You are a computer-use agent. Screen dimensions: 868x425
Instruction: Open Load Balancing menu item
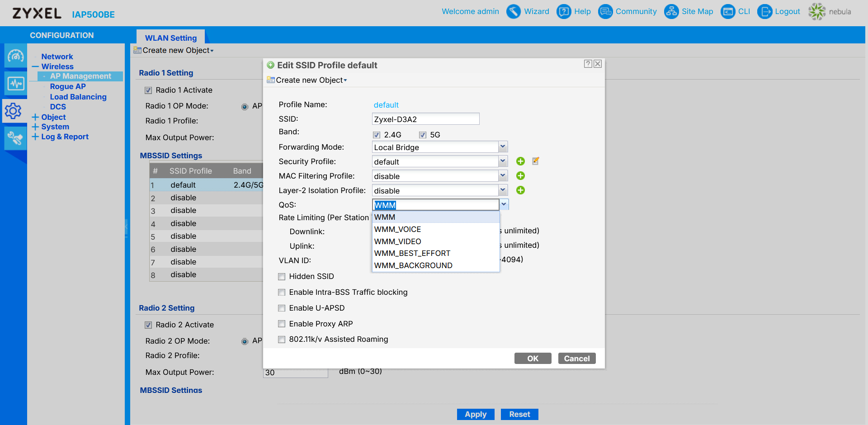[78, 97]
